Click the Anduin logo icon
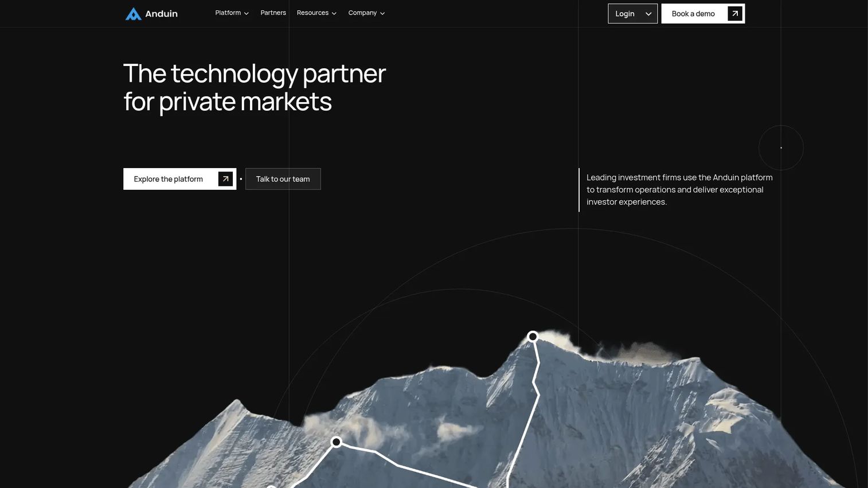Viewport: 868px width, 488px height. [x=133, y=14]
